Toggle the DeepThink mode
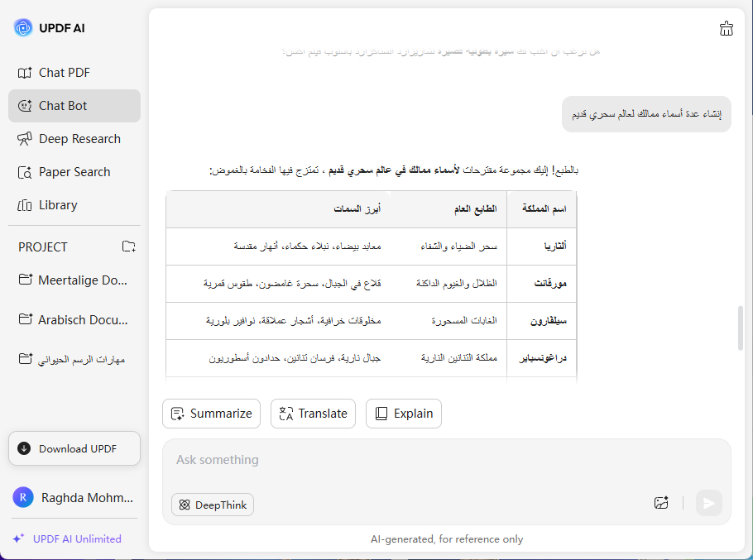753x560 pixels. pyautogui.click(x=213, y=505)
